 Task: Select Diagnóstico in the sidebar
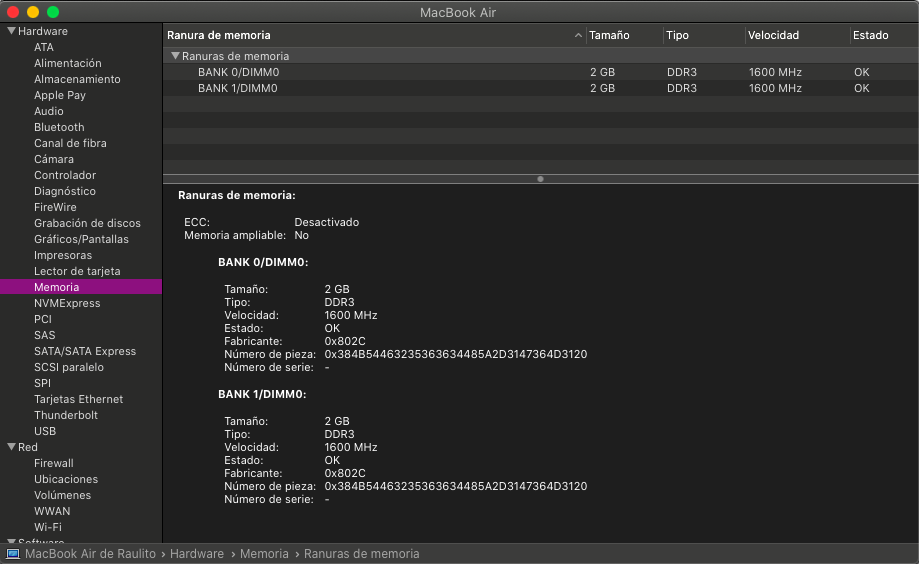coord(64,191)
